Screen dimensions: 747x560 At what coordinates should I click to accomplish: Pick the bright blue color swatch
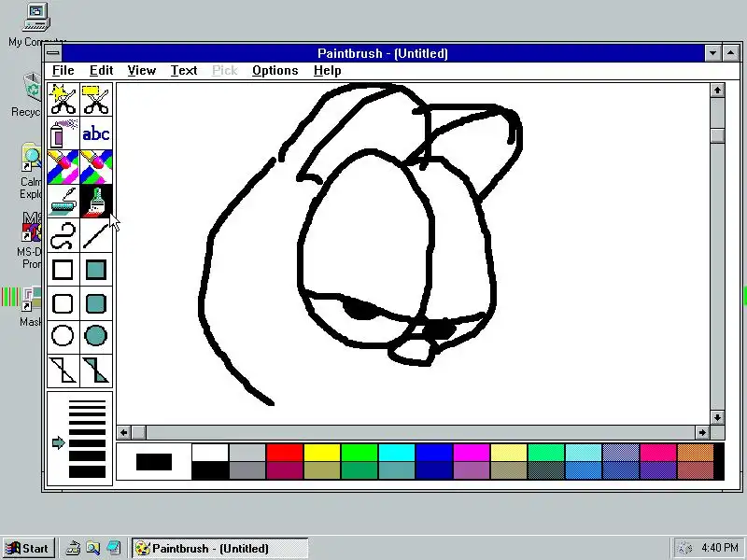click(x=434, y=453)
